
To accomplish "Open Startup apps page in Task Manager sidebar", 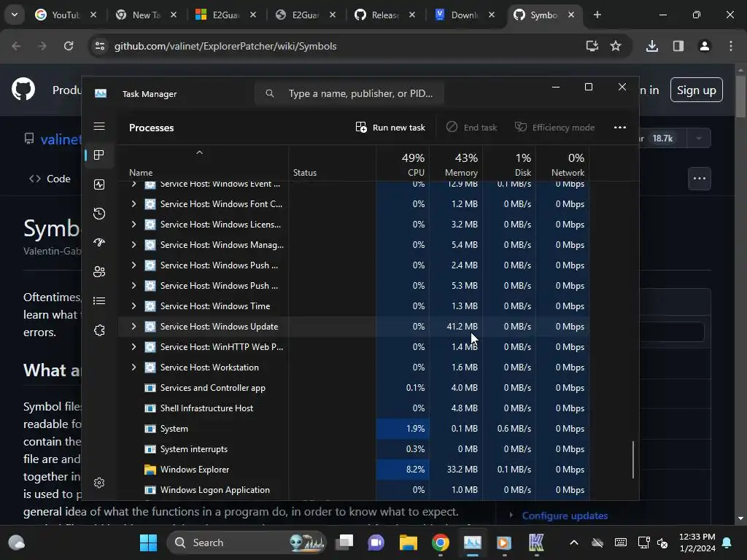I will coord(99,242).
